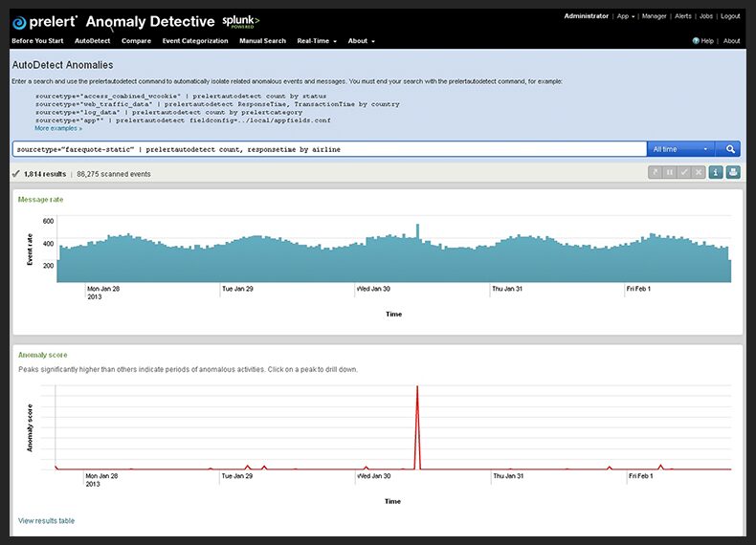Click the AutoDetect Anomalies heading
Viewport: 756px width, 545px height.
click(x=62, y=65)
